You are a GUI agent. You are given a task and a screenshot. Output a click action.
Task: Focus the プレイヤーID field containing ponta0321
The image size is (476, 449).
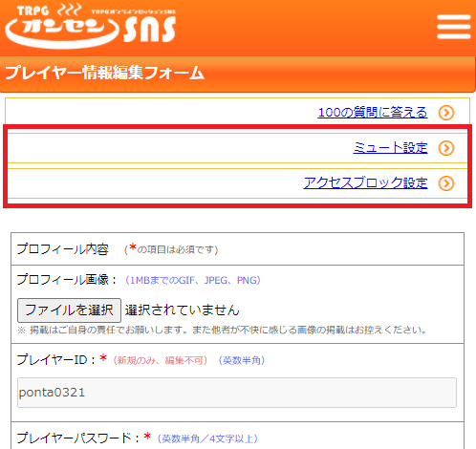coord(237,393)
